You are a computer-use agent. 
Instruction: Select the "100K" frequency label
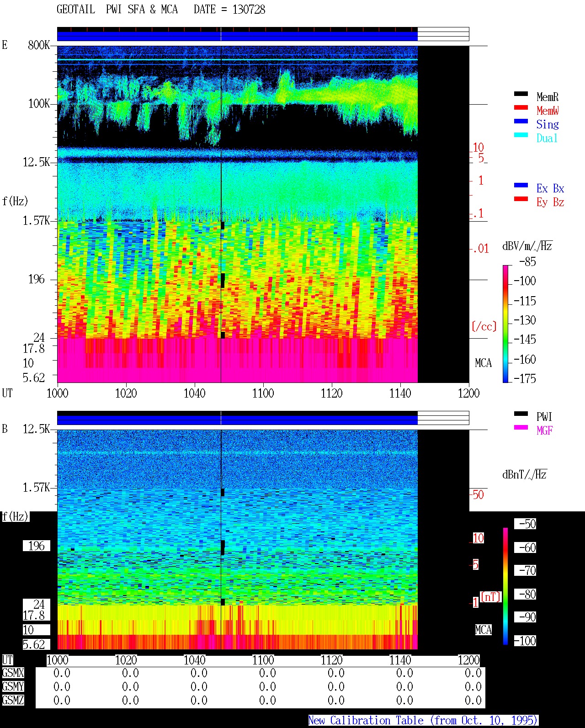pos(39,104)
